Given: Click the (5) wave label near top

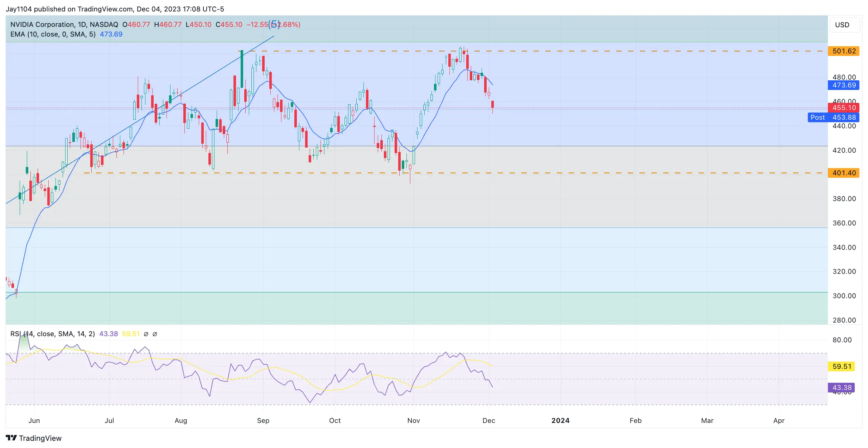Looking at the screenshot, I should 274,24.
